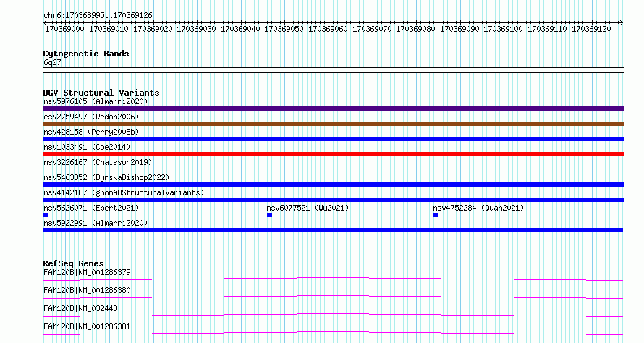Click the thin nsv3226167 Chaisson2019 line
644x343 pixels.
(x=333, y=169)
